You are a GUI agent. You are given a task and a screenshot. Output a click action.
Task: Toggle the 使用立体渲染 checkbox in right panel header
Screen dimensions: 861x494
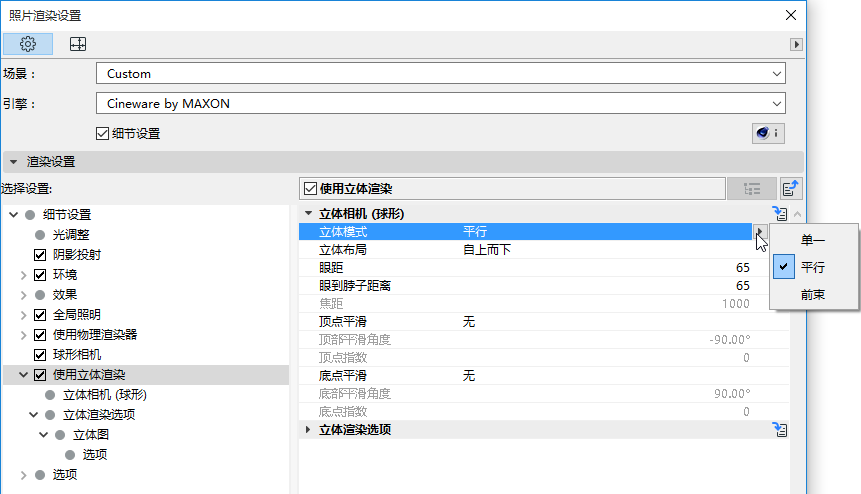310,189
